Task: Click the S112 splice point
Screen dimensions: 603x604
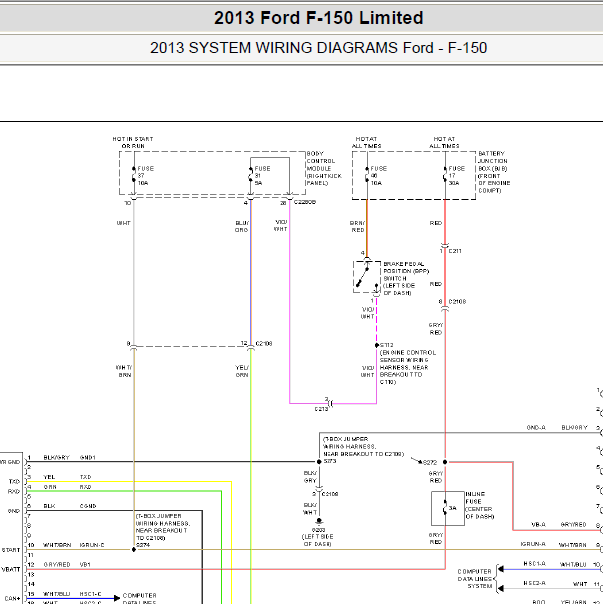Action: click(x=376, y=345)
